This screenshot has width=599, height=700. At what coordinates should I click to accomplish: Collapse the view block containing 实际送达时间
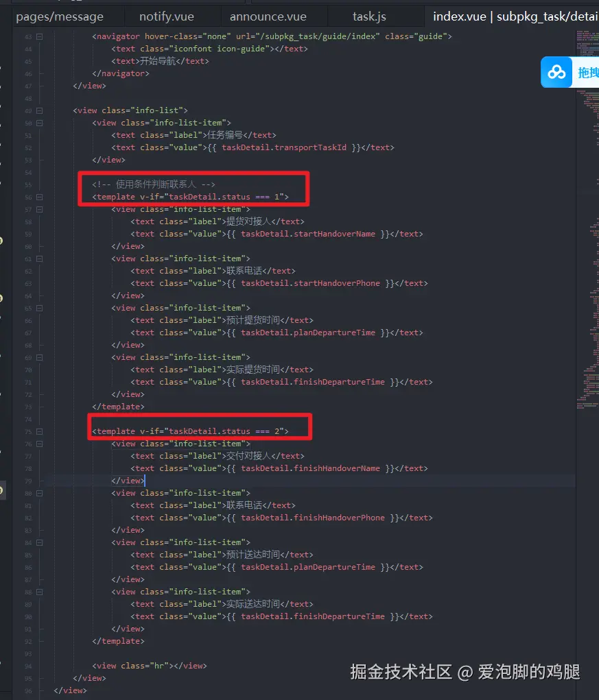coord(39,592)
